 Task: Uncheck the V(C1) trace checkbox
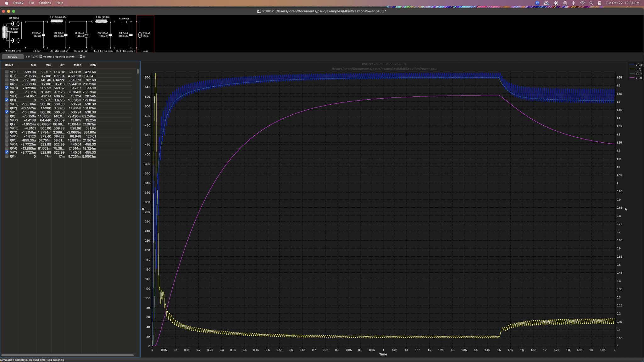click(x=7, y=88)
